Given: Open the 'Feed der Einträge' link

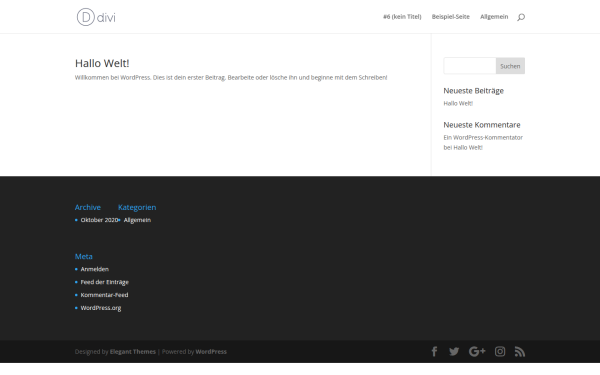Looking at the screenshot, I should 104,282.
